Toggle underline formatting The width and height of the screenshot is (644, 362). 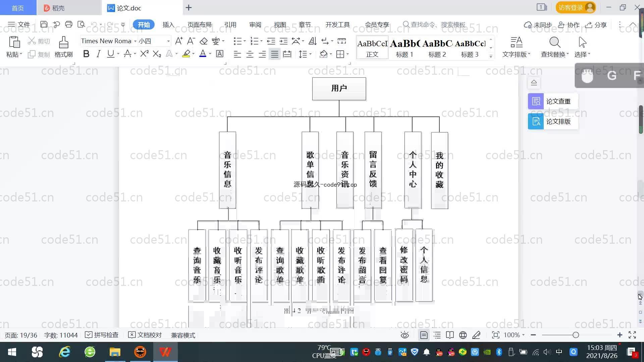pyautogui.click(x=110, y=54)
